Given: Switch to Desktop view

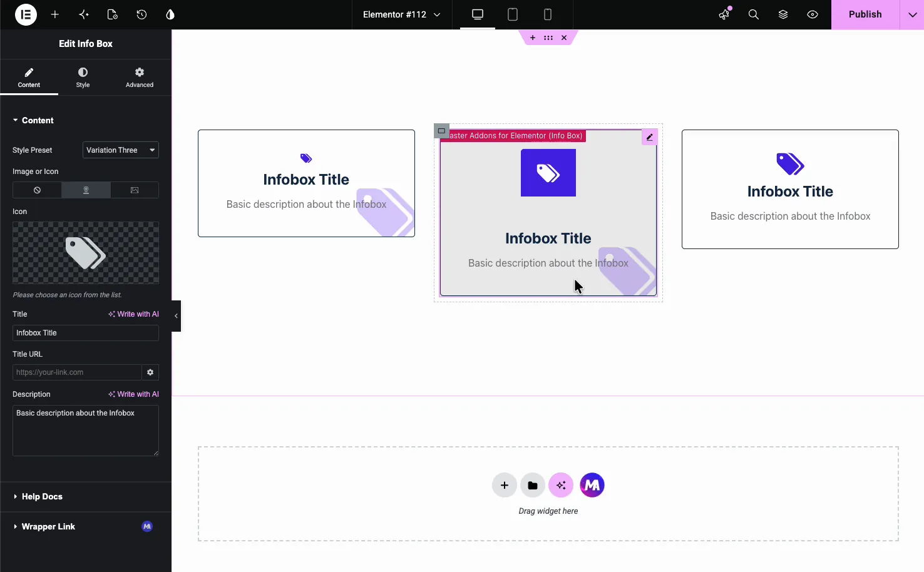Looking at the screenshot, I should (x=478, y=14).
